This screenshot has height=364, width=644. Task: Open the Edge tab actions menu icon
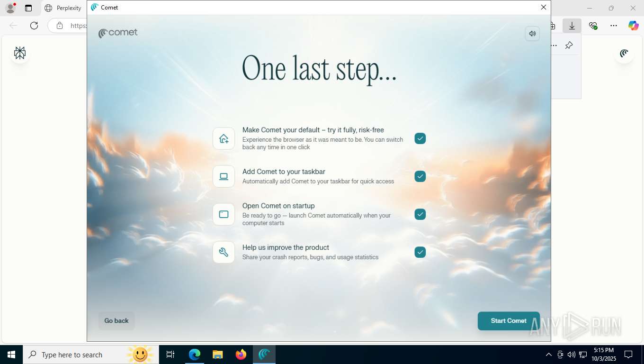28,8
